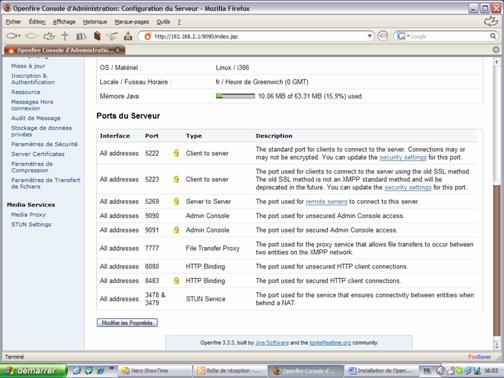Click the page vertical scrollbar thumb

pos(497,260)
